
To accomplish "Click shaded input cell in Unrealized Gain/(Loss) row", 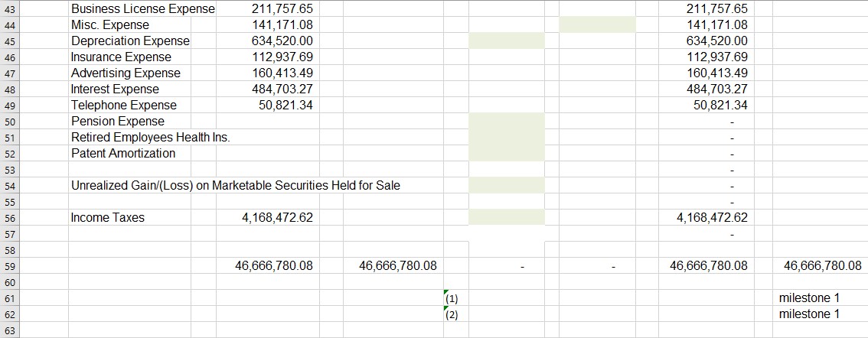I will click(507, 185).
